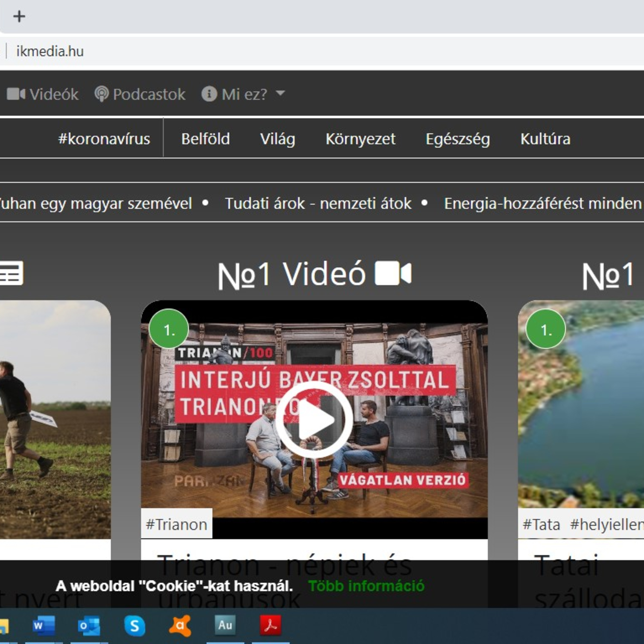Open a new browser tab
This screenshot has width=644, height=644.
pos(19,16)
